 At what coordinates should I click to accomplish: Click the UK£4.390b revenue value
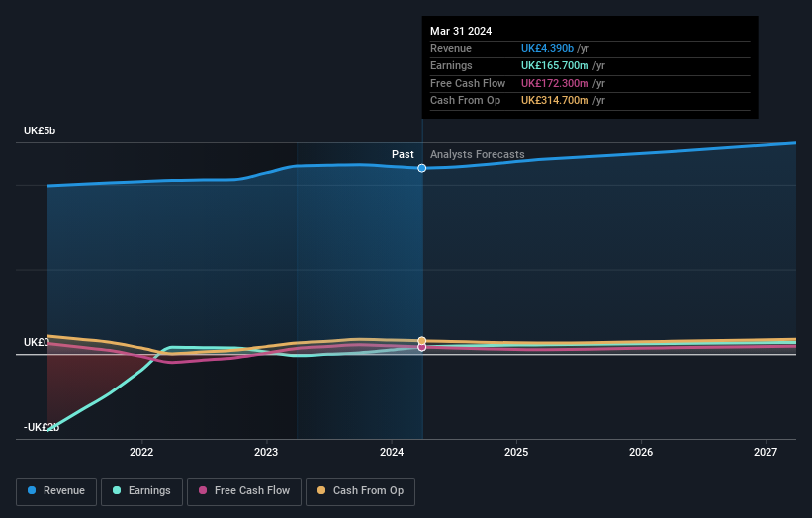(x=547, y=48)
